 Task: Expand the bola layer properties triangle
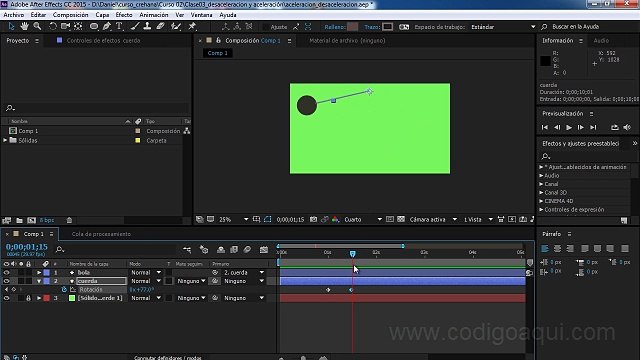click(x=39, y=272)
